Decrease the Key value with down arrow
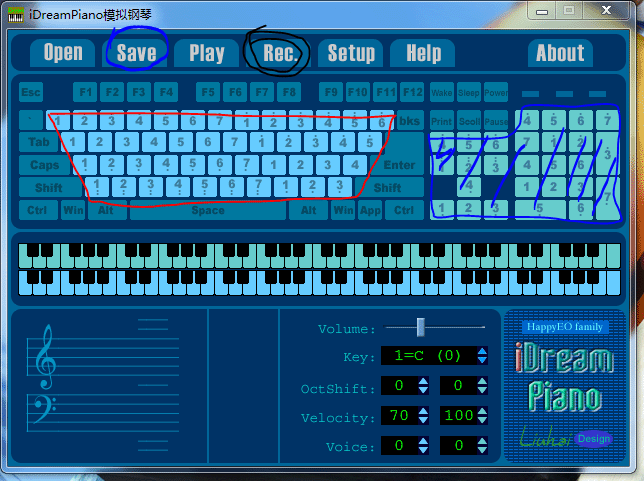The height and width of the screenshot is (481, 644). coord(482,360)
